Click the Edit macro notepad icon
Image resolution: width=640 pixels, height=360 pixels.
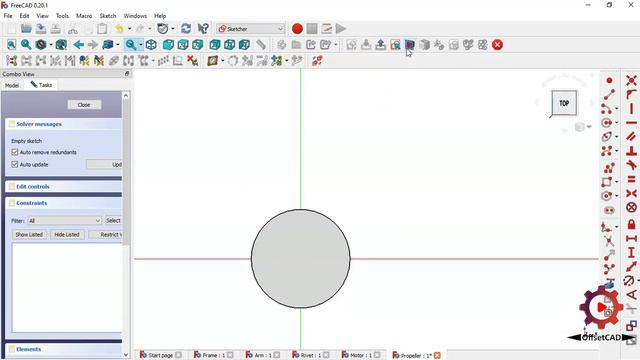click(327, 29)
